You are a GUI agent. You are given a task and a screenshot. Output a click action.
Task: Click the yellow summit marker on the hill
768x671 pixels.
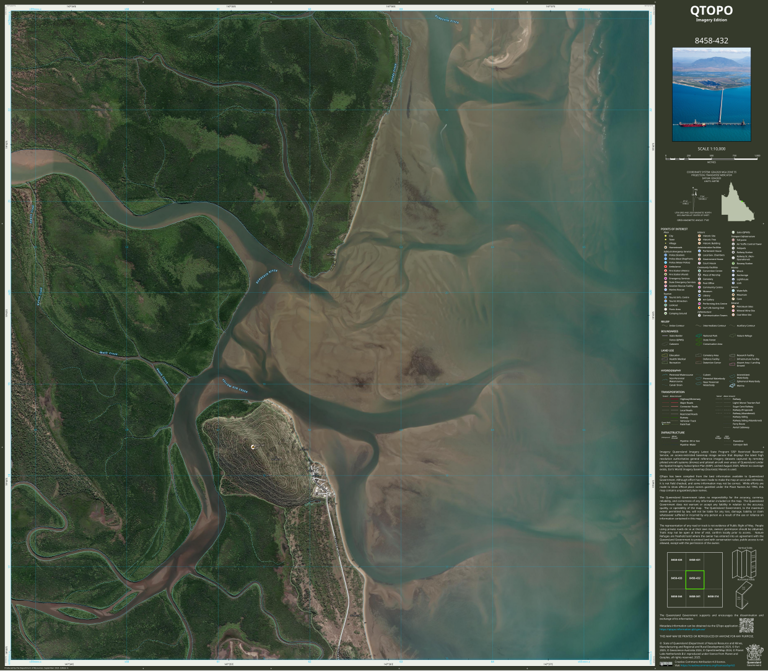point(253,446)
